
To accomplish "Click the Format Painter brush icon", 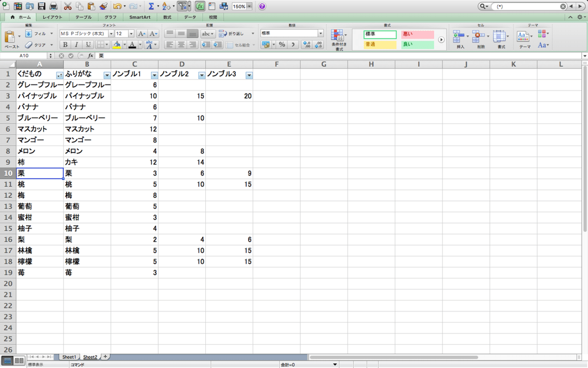I will click(103, 6).
